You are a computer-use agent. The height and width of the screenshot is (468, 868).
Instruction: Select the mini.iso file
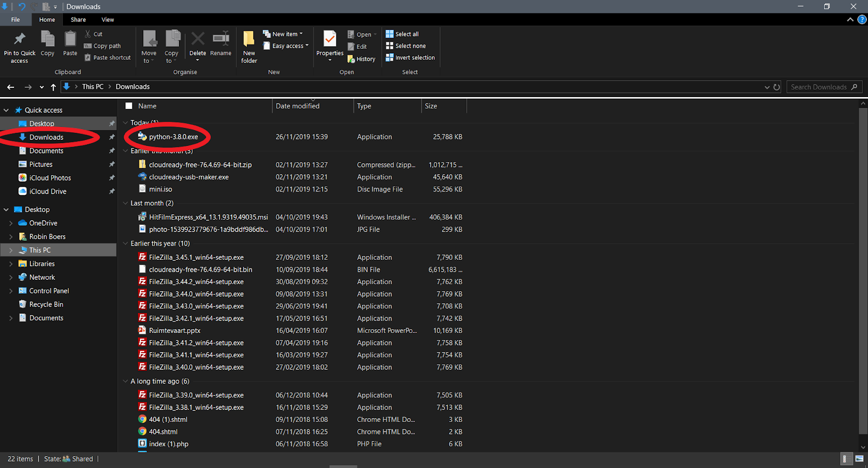point(161,189)
